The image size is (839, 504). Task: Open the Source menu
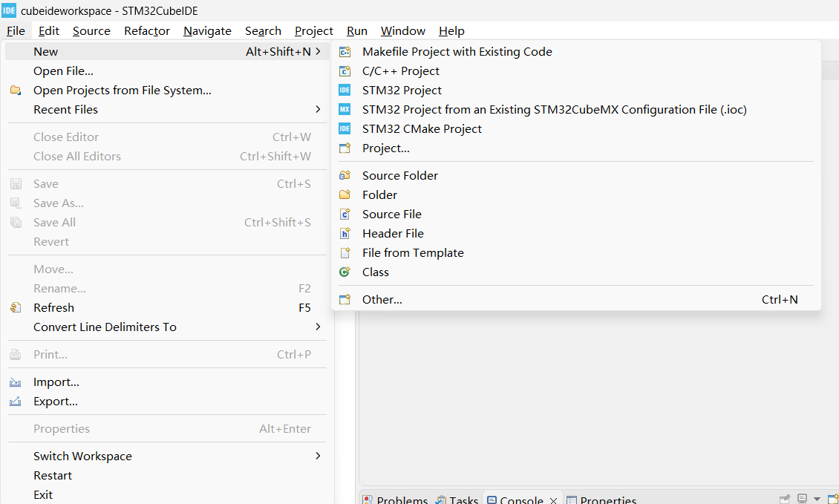(x=91, y=31)
